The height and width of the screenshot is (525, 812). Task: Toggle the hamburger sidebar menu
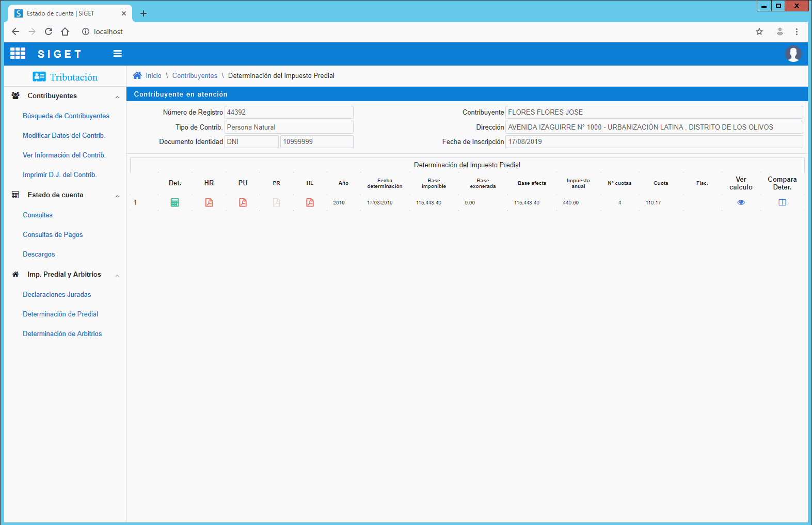click(x=118, y=54)
